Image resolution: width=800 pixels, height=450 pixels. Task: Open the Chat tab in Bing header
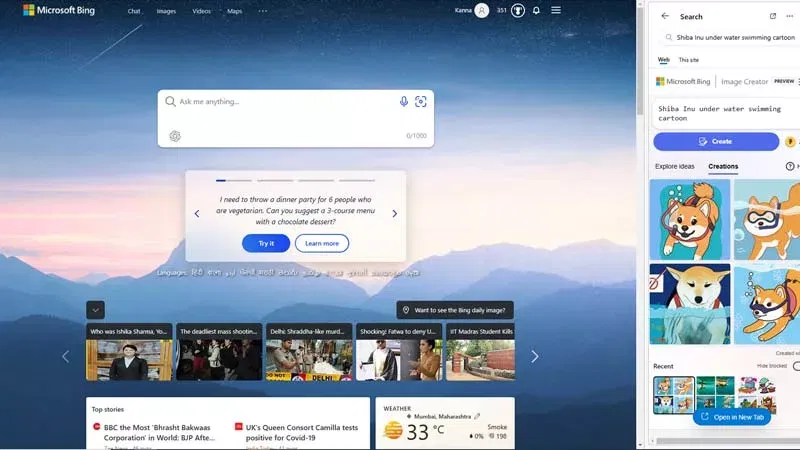click(x=134, y=11)
